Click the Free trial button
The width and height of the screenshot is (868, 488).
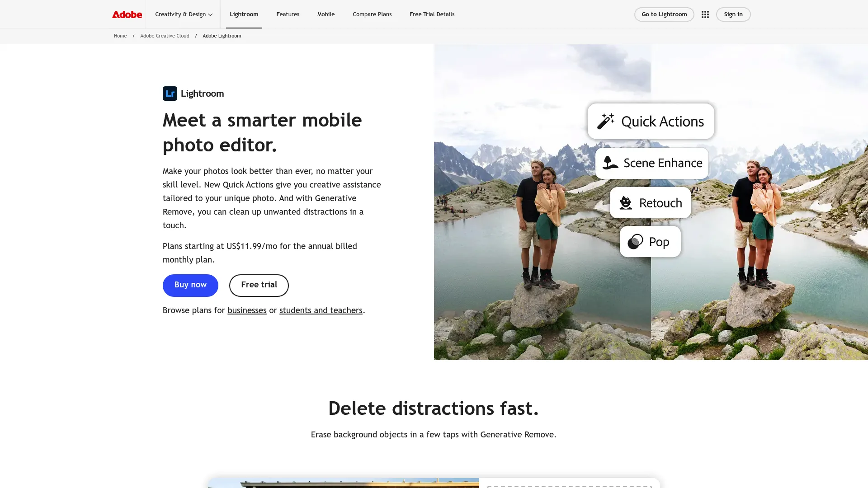(x=259, y=285)
